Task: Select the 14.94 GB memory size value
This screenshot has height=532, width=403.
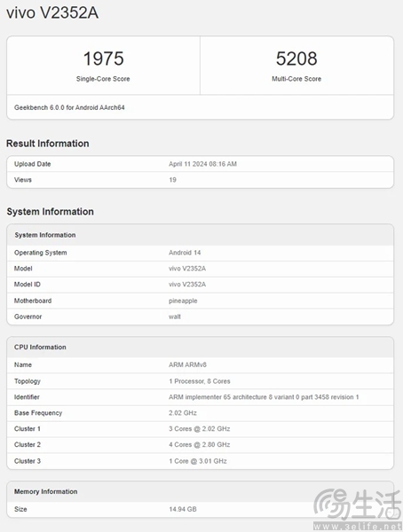Action: point(183,509)
